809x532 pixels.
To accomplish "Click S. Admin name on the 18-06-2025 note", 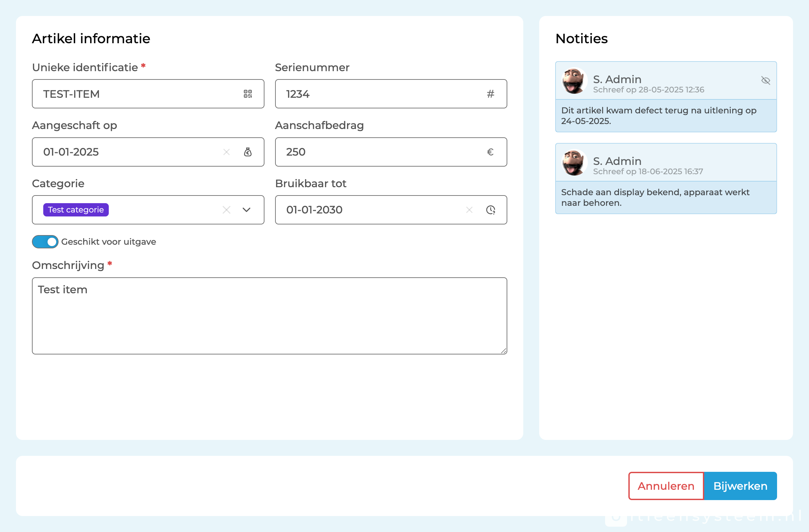I will (617, 161).
